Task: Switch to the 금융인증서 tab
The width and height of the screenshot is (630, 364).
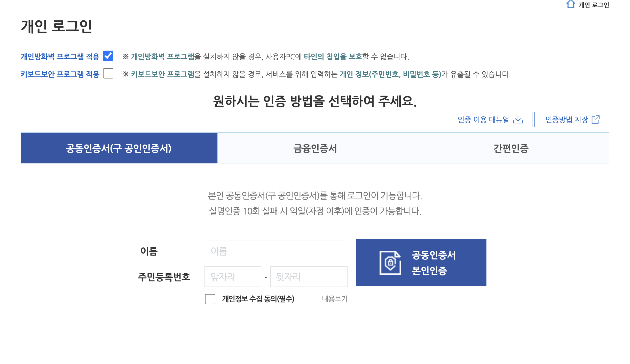Action: 315,148
